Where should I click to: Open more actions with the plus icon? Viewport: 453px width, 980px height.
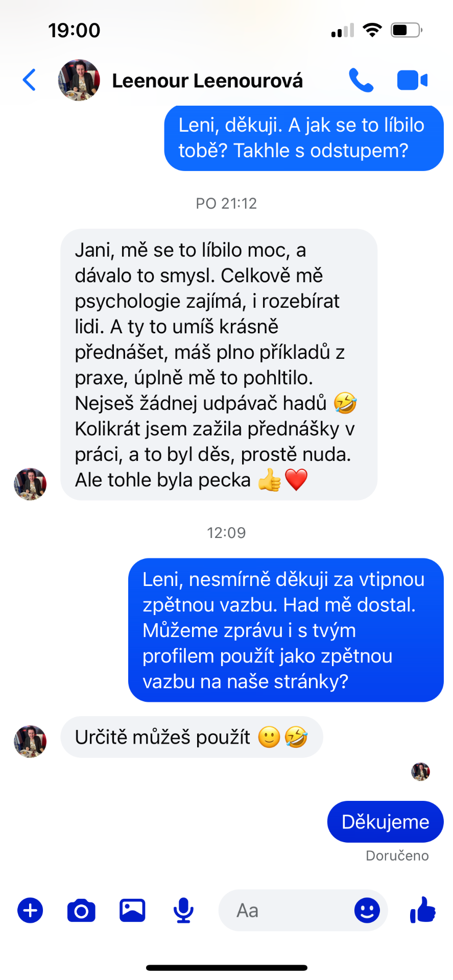(31, 910)
